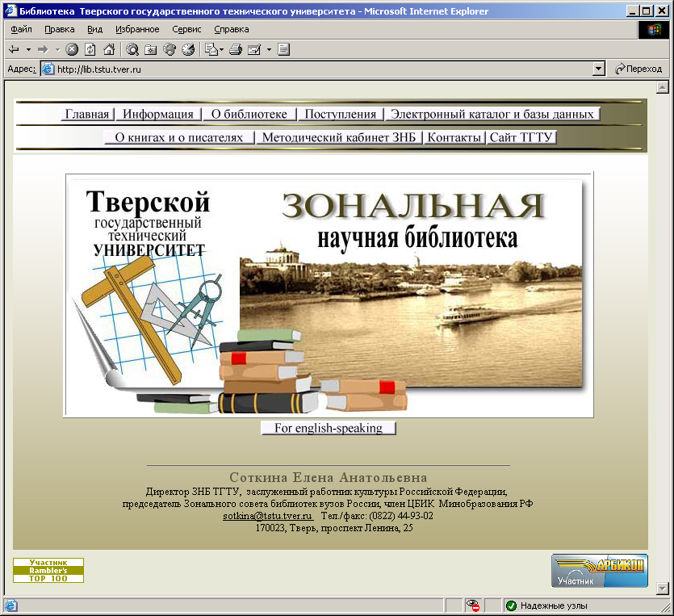
Task: Open the Forward history dropdown arrow
Action: [57, 49]
